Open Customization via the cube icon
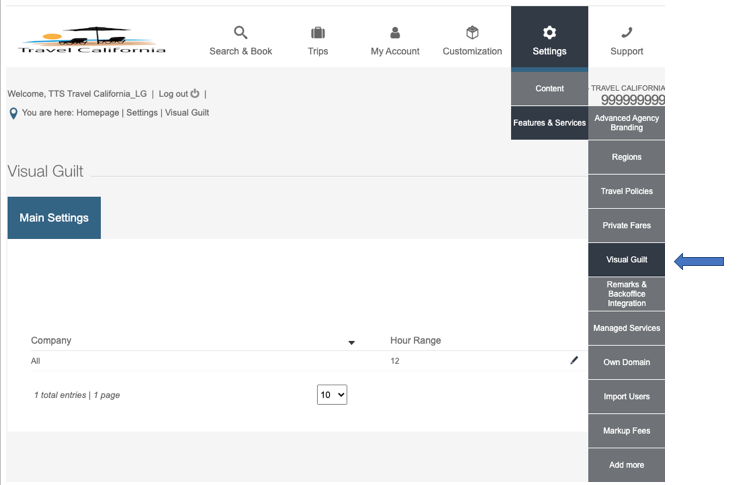This screenshot has height=485, width=739. point(472,33)
